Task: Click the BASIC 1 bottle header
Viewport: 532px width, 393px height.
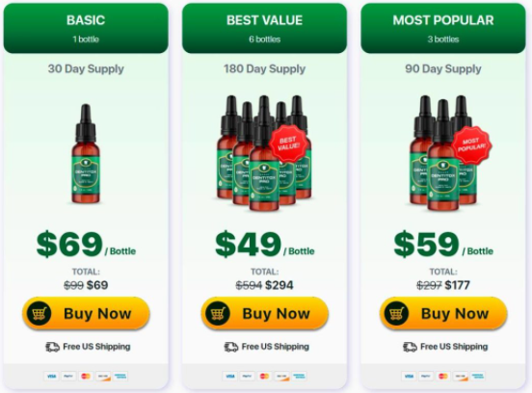Action: click(x=86, y=28)
